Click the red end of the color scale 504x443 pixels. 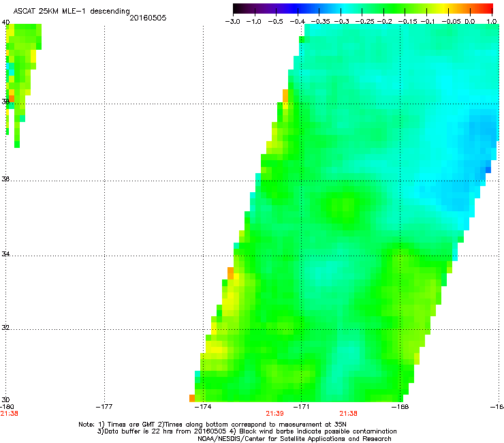point(488,9)
